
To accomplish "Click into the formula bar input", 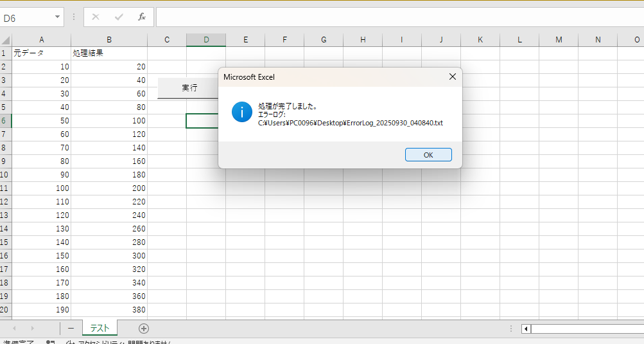I will [399, 17].
